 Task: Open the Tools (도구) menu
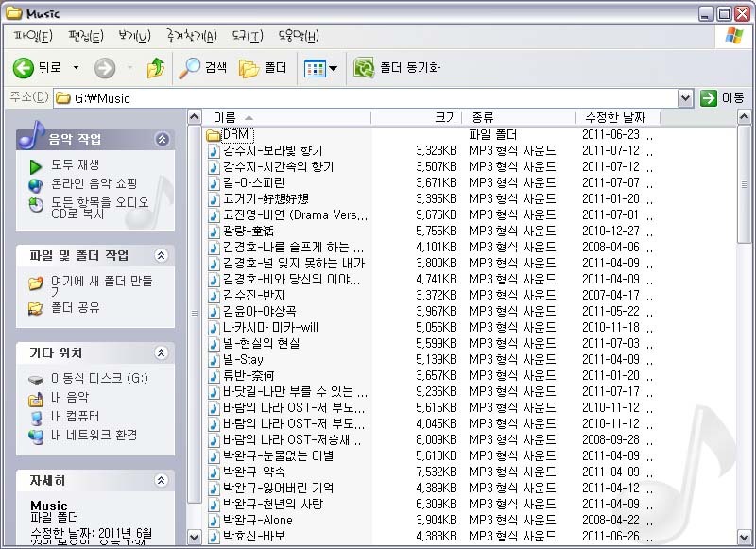point(247,37)
